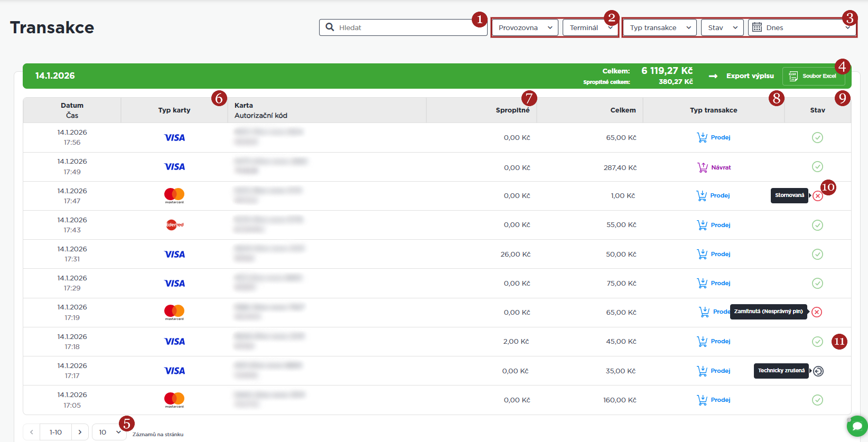868x442 pixels.
Task: Click the rejected status icon at 17:19
Action: 817,312
